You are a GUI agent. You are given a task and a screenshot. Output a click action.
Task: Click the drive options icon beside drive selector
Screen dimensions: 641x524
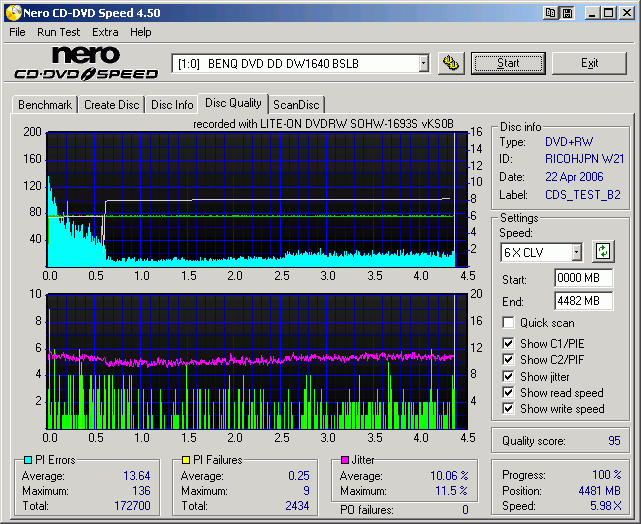(451, 64)
